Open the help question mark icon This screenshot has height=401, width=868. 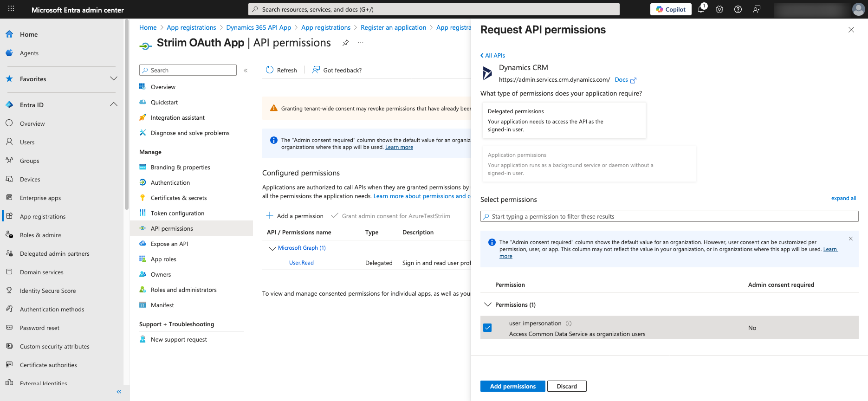tap(738, 9)
